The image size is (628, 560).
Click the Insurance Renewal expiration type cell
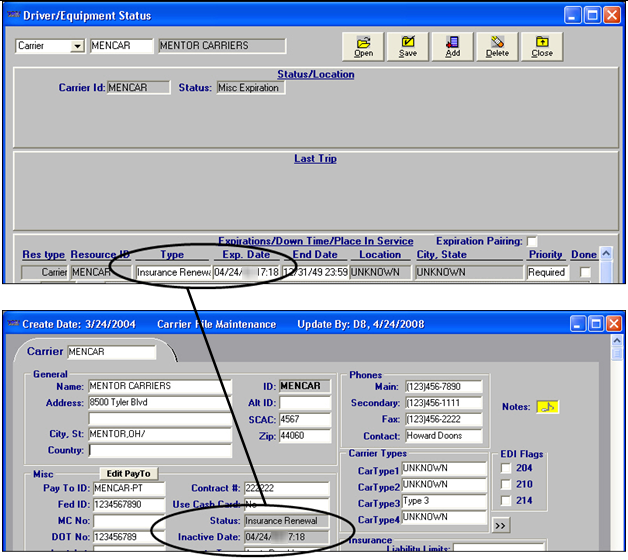tap(172, 272)
